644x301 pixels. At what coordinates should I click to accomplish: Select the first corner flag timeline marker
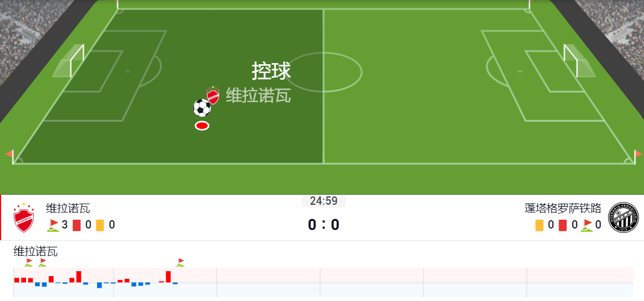(x=28, y=262)
